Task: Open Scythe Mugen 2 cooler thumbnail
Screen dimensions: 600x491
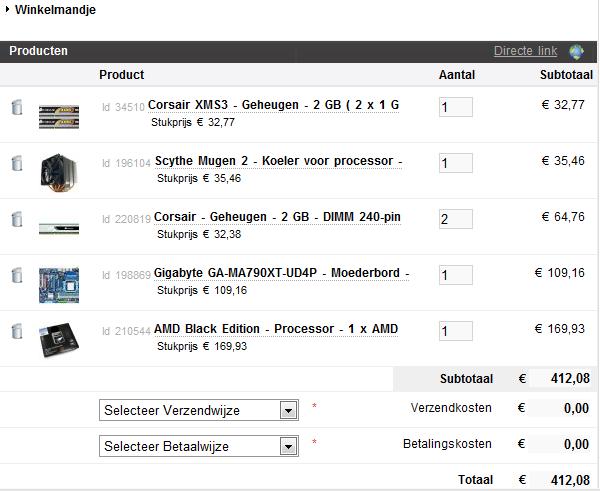Action: click(59, 172)
